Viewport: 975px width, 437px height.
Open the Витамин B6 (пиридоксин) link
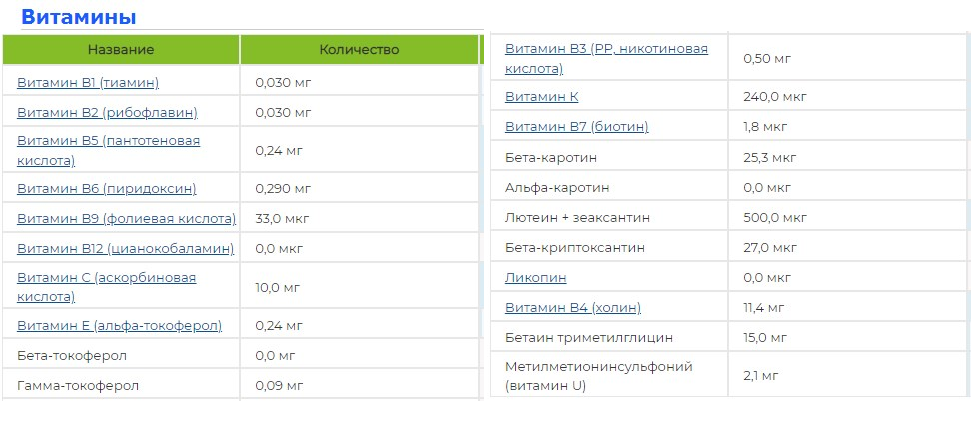pos(106,188)
